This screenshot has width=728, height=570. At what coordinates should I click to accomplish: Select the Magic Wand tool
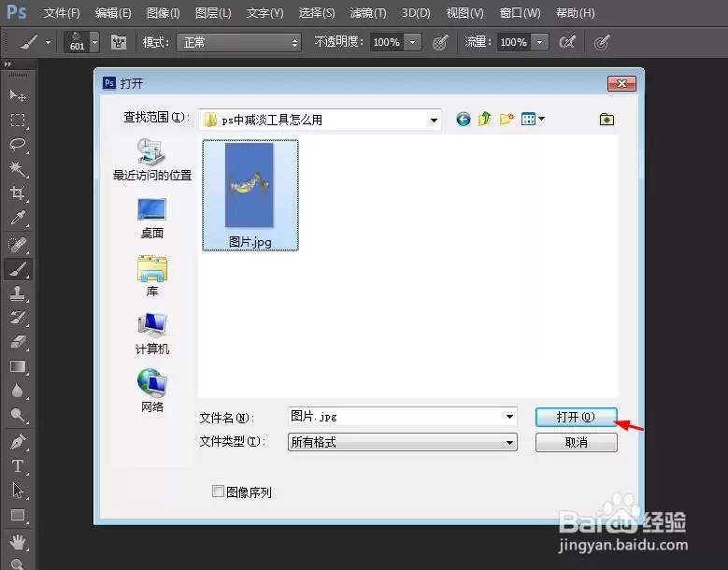18,168
